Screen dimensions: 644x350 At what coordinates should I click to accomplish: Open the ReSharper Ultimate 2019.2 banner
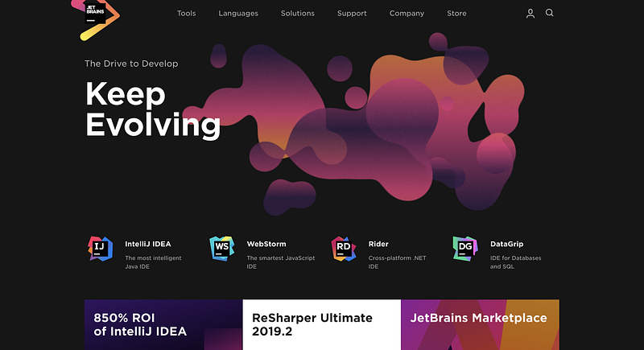point(321,324)
